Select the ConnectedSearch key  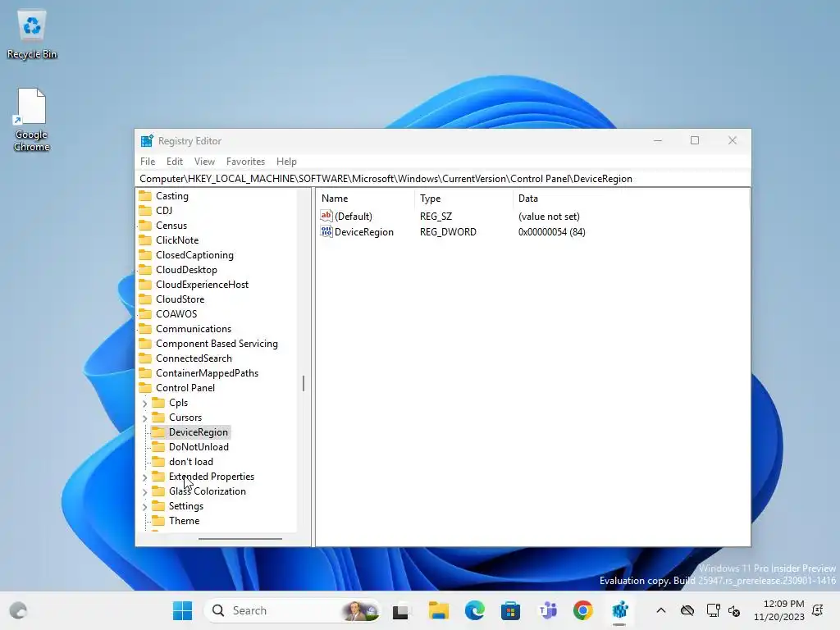[194, 358]
